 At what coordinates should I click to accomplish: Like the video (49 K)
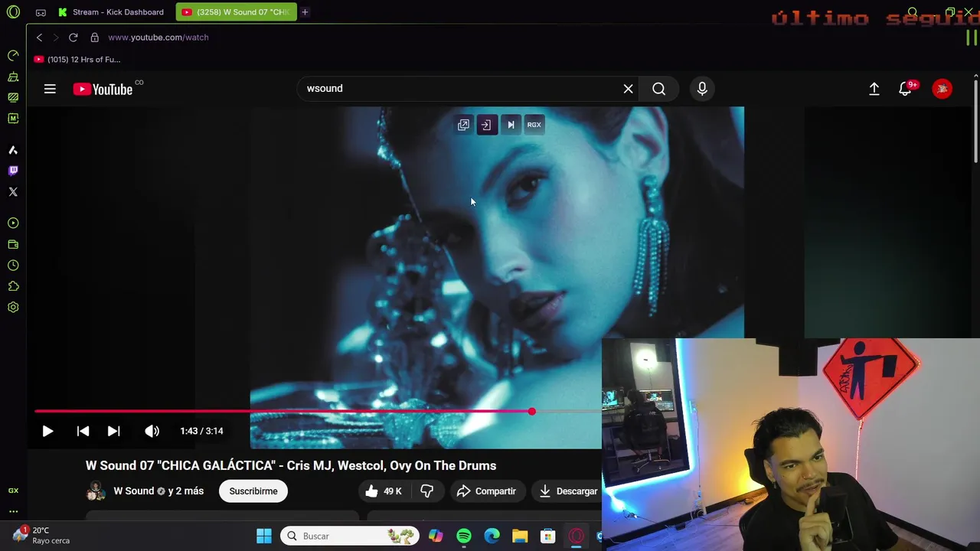[384, 491]
